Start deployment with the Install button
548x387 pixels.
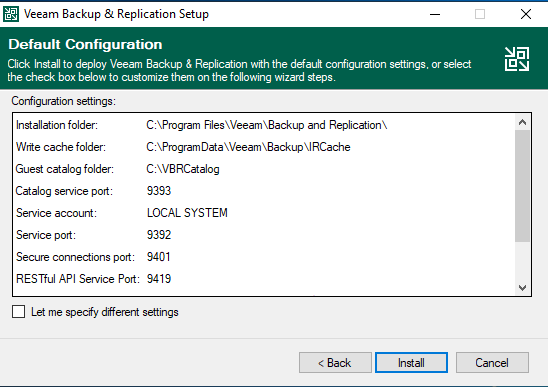[x=411, y=363]
